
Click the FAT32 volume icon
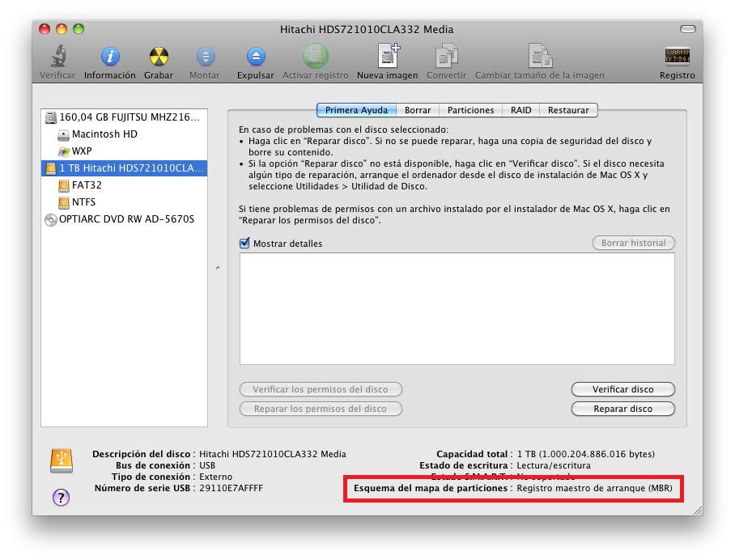click(x=64, y=185)
